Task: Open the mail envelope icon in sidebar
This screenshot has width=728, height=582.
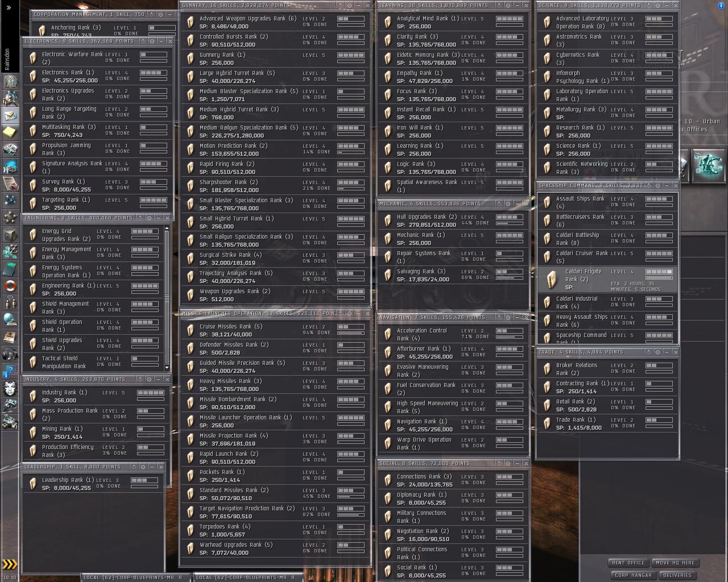Action: click(10, 115)
